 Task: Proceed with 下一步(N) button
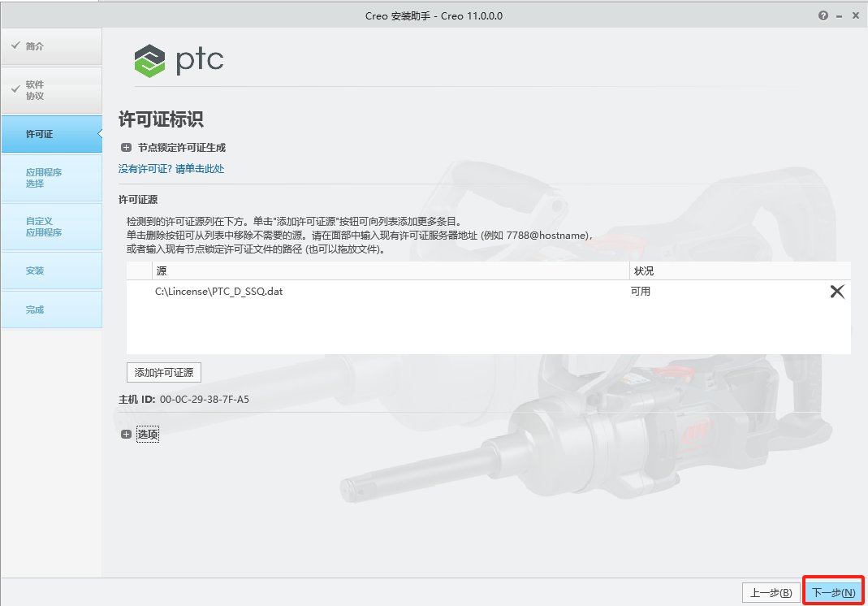[x=833, y=593]
